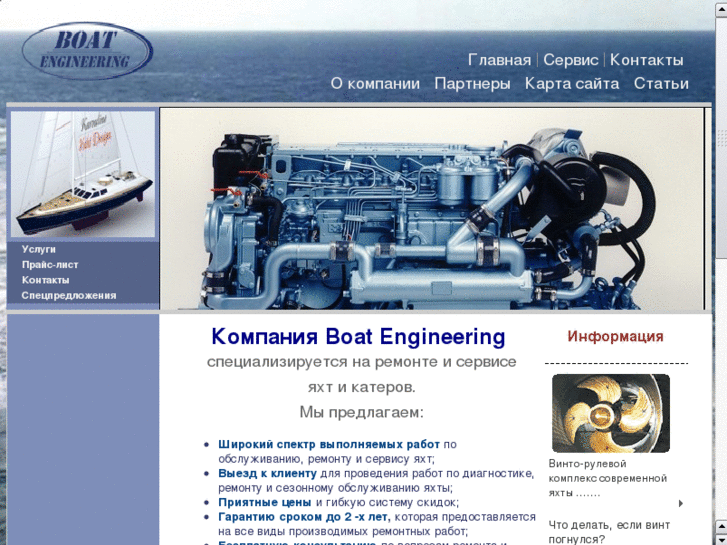Open the Статьи section
Viewport: 727px width, 545px height.
(x=661, y=83)
